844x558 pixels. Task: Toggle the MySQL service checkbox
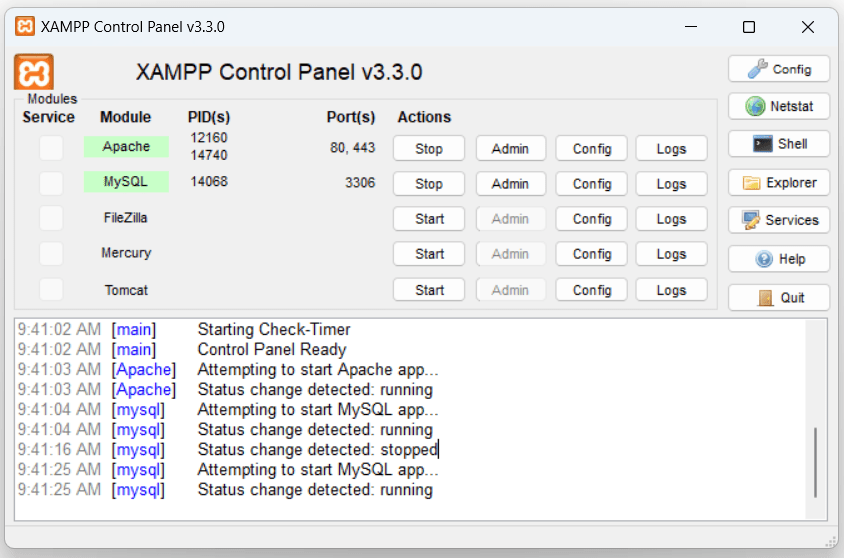(x=51, y=183)
